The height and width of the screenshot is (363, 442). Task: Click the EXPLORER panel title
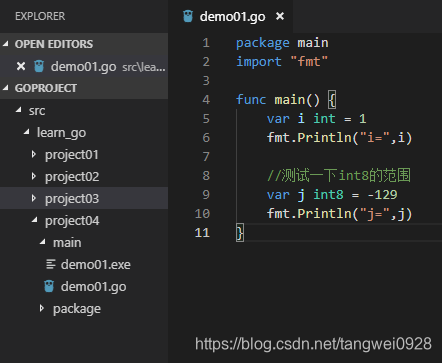click(40, 16)
